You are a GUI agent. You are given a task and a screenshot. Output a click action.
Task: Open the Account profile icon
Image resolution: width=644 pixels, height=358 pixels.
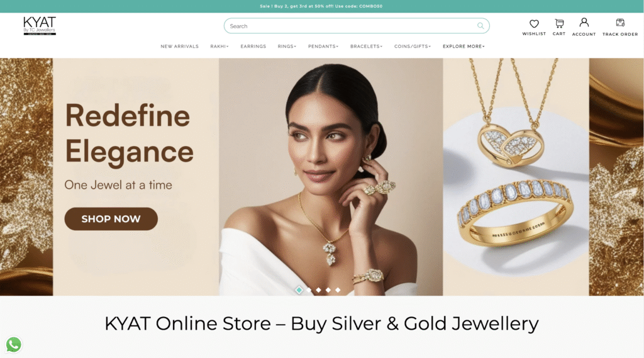pos(584,22)
